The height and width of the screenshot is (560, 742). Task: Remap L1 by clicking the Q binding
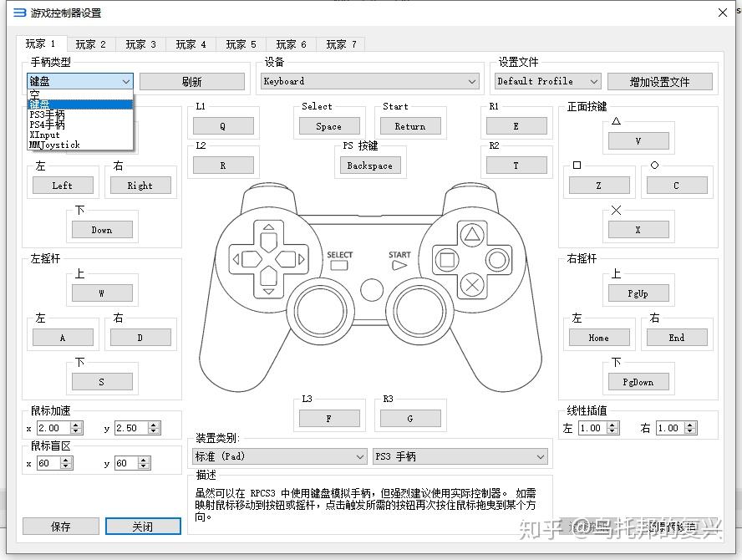click(x=223, y=125)
